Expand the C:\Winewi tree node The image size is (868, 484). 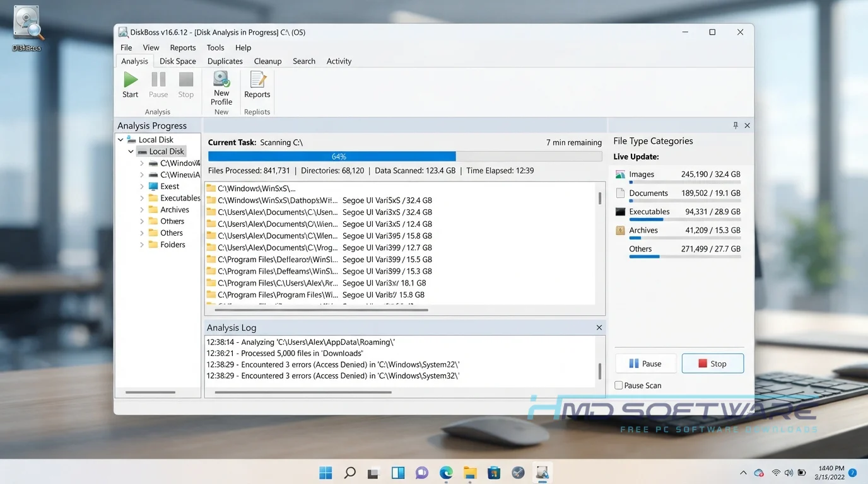142,175
